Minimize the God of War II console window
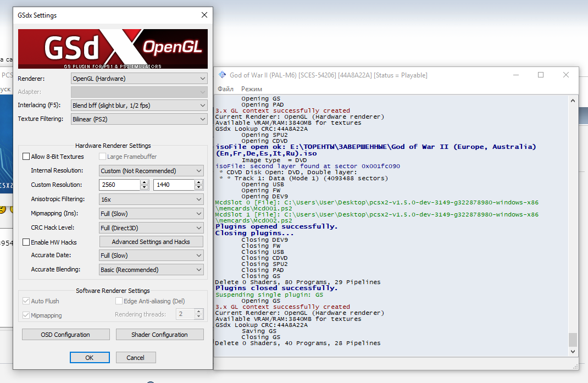This screenshot has width=588, height=383. click(515, 75)
